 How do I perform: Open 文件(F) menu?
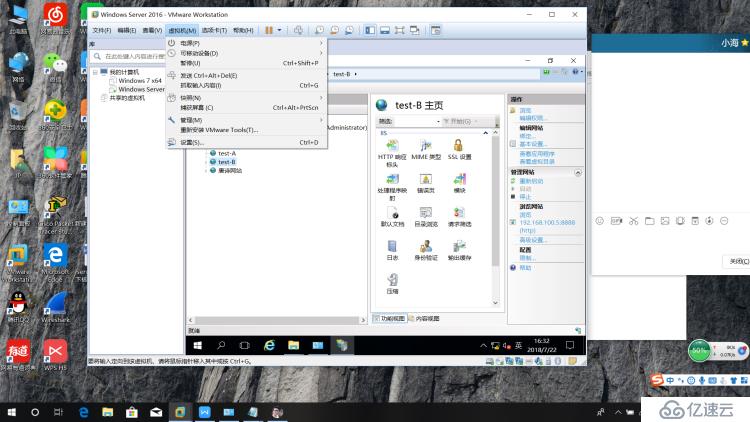101,30
